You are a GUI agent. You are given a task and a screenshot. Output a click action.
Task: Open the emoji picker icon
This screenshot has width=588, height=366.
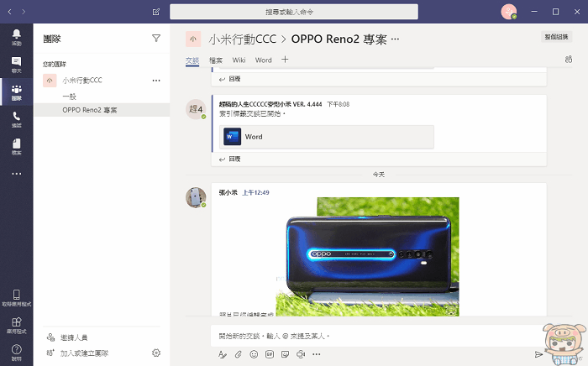click(x=254, y=354)
